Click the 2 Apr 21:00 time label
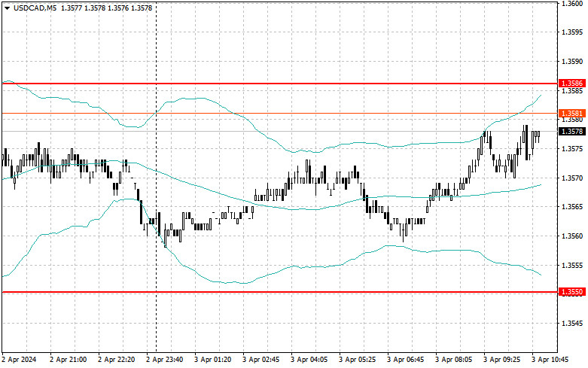 click(x=69, y=360)
